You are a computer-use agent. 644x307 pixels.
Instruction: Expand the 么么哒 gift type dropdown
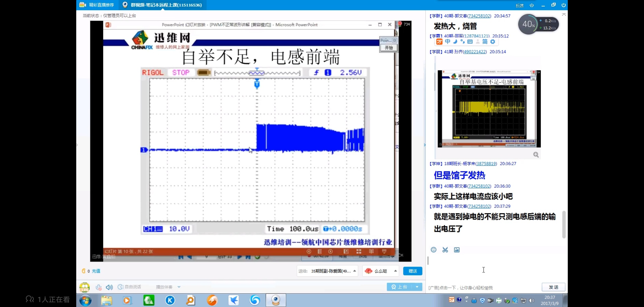click(395, 271)
